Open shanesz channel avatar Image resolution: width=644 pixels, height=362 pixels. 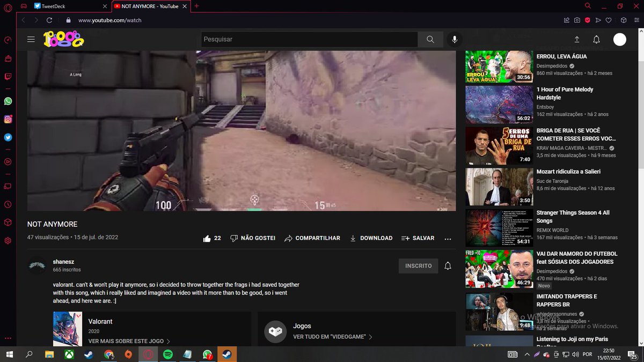click(x=37, y=265)
